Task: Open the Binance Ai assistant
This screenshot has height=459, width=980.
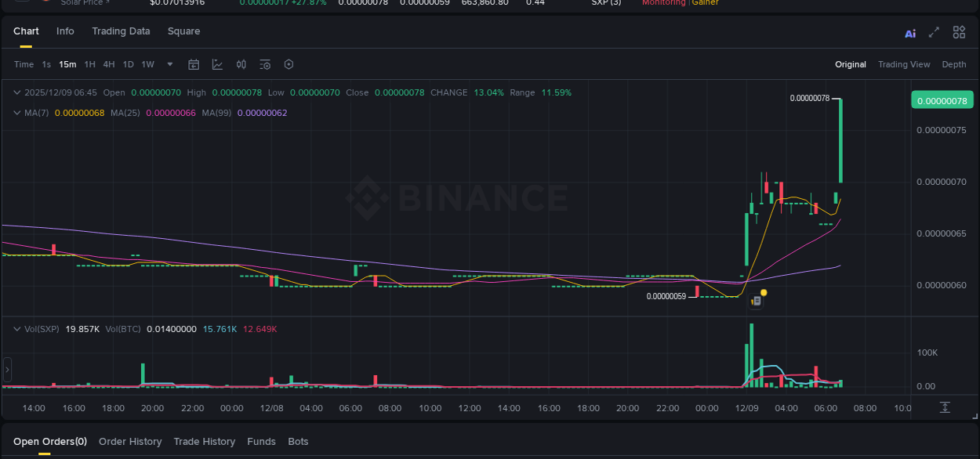Action: 909,32
